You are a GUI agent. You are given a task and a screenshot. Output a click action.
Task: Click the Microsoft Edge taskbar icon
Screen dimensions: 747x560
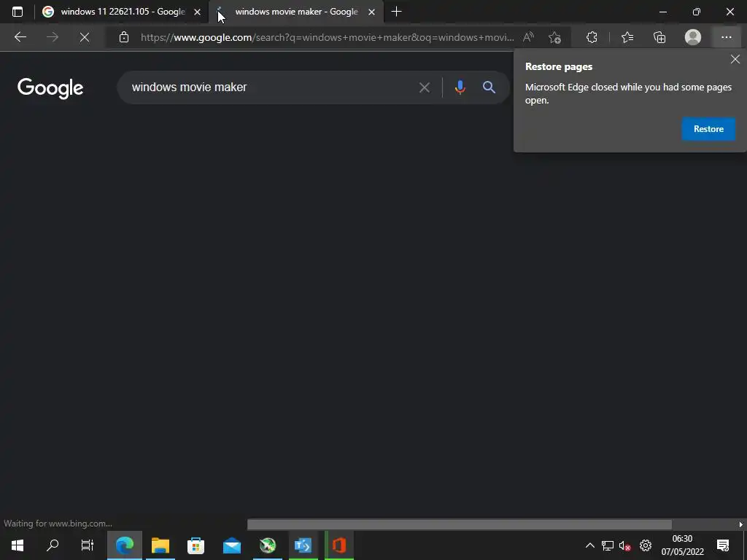click(x=124, y=545)
